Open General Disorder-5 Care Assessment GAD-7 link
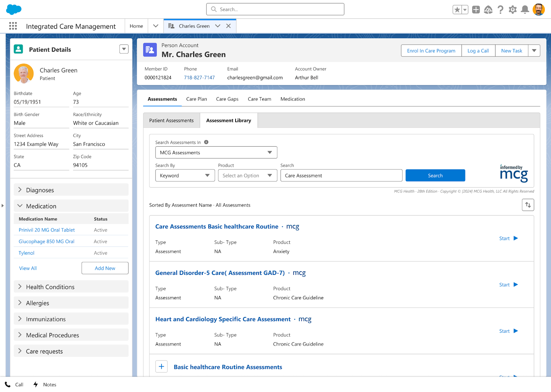Viewport: 551px width, 392px height. pyautogui.click(x=220, y=273)
